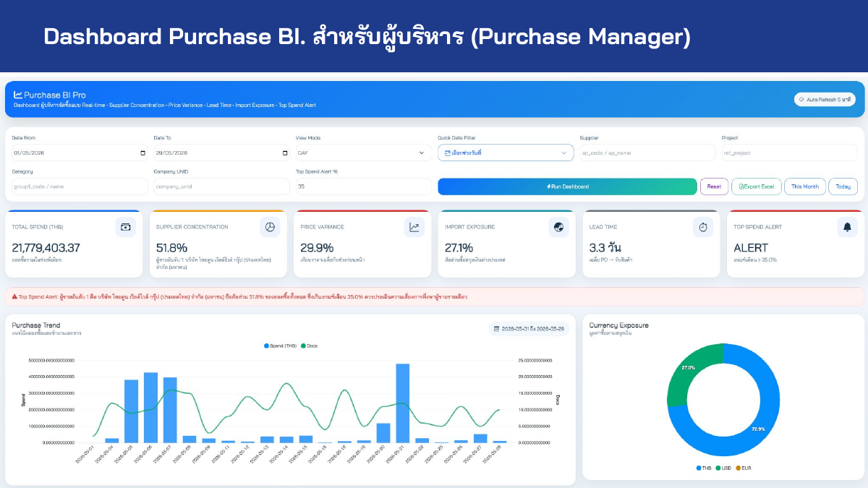Click the Currency Exposure chart title
868x488 pixels.
(x=618, y=325)
